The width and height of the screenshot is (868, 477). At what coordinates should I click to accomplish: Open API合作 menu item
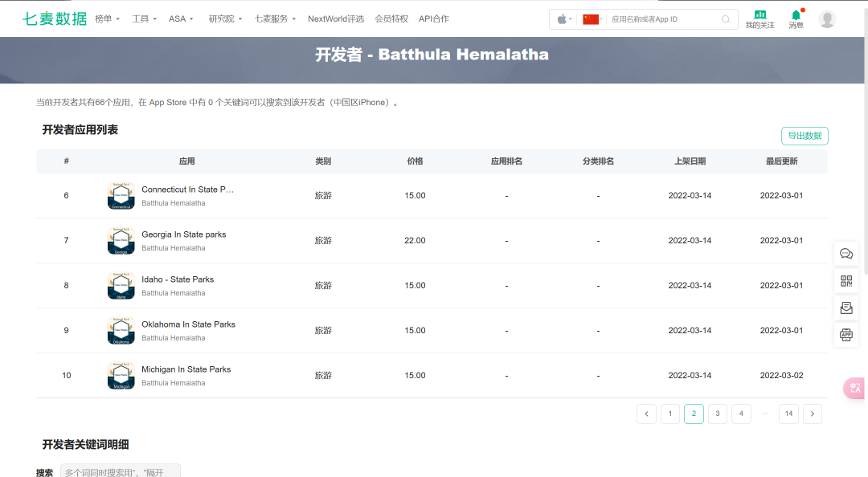coord(434,18)
